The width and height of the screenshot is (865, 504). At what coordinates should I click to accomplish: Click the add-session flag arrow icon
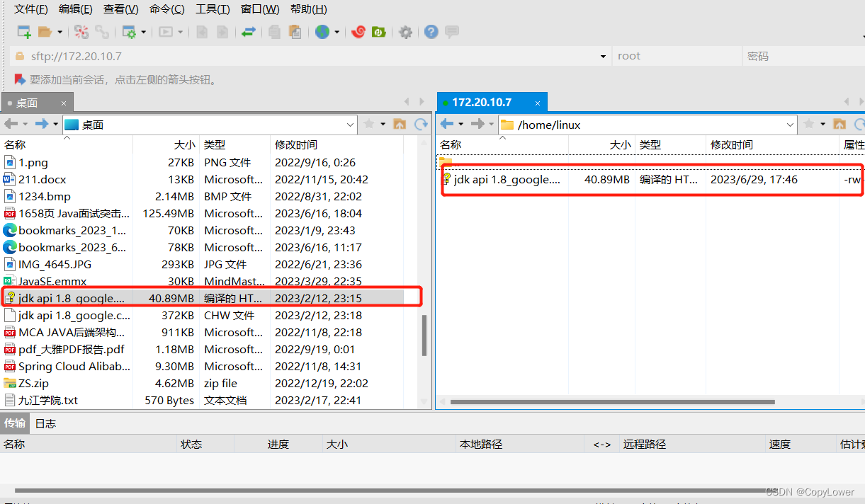click(20, 79)
